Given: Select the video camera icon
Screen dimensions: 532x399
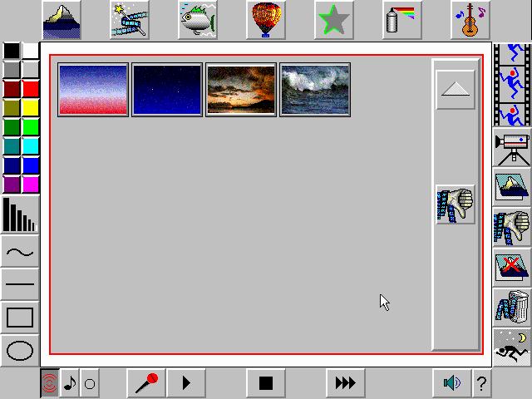Looking at the screenshot, I should click(x=512, y=149).
